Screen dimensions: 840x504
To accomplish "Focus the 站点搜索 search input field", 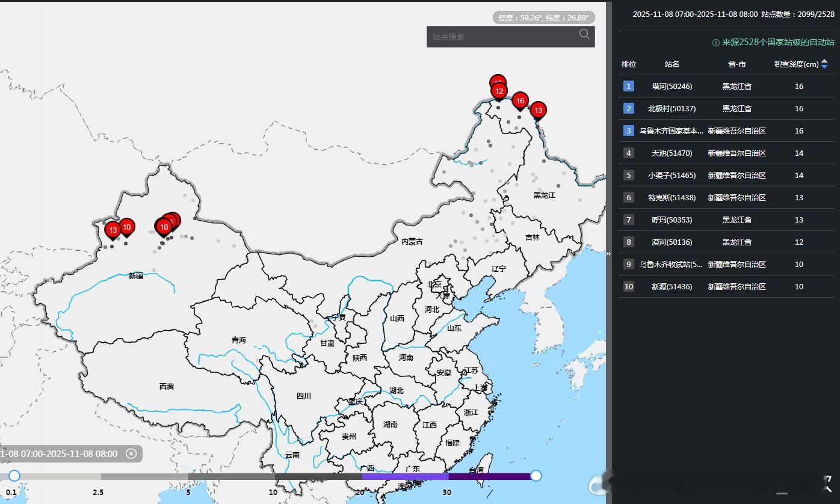I will click(x=510, y=37).
